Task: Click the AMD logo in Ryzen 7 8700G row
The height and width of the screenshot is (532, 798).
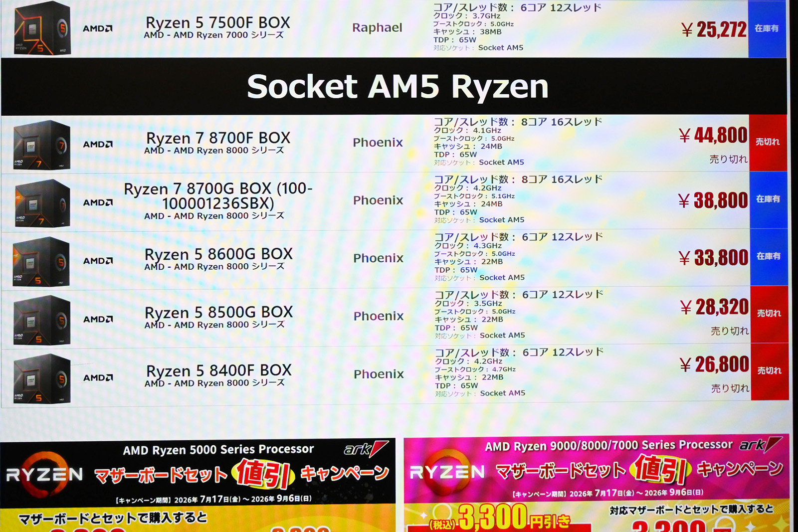Action: coord(98,202)
